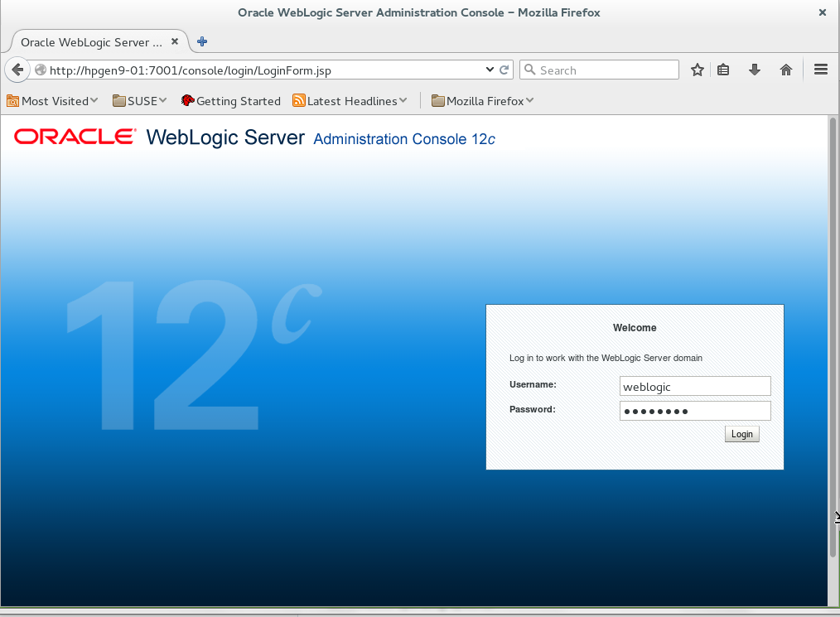Open the Firefox hamburger menu
Image resolution: width=840 pixels, height=617 pixels.
tap(820, 70)
